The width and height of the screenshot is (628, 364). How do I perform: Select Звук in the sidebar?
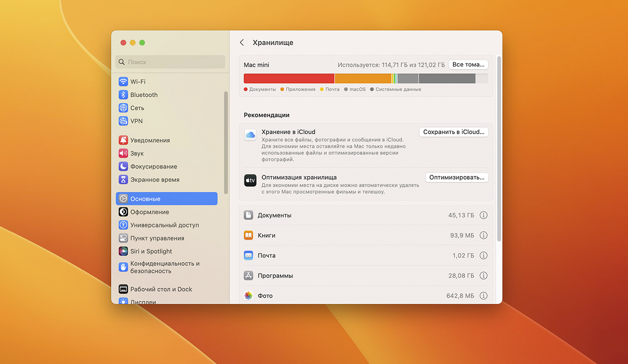point(167,153)
